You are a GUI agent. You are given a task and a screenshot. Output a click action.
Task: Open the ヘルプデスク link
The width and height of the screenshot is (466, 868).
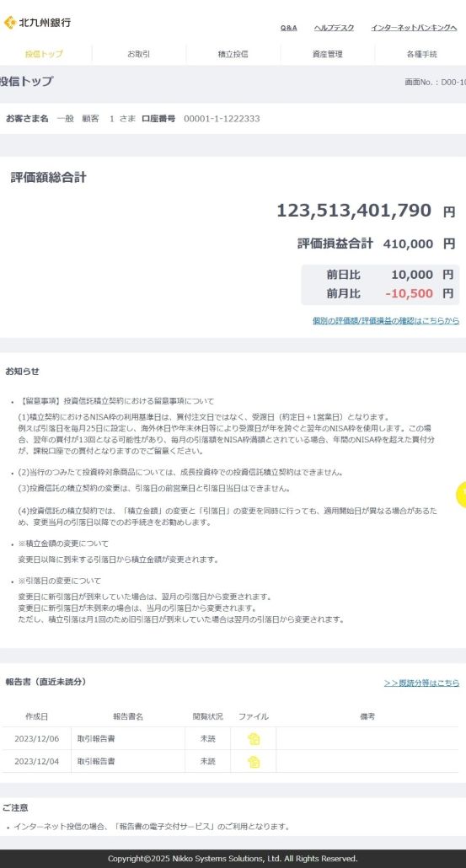coord(334,28)
